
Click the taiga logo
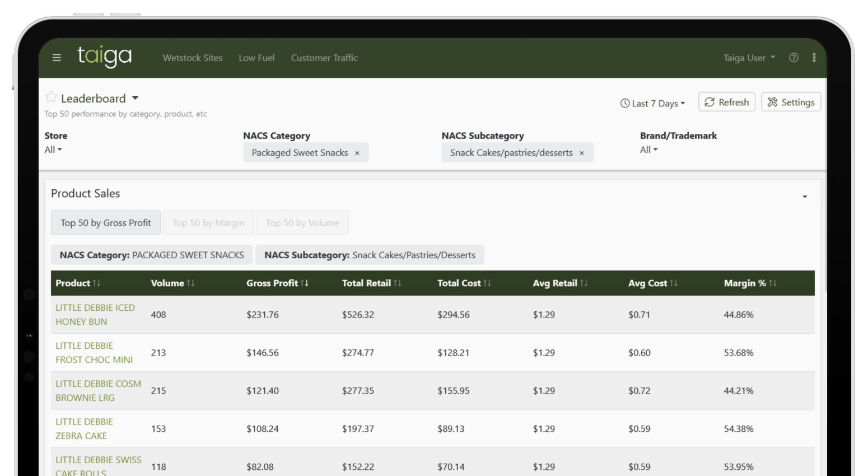[105, 56]
